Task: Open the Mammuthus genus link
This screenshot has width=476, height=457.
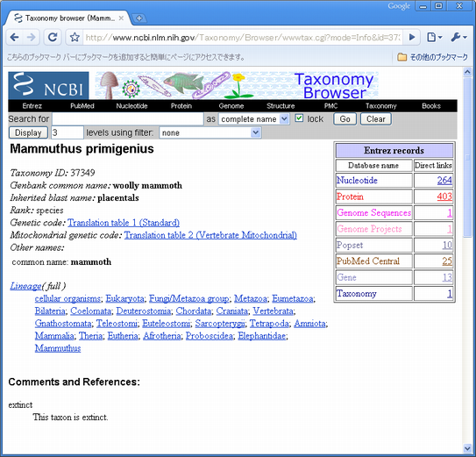Action: [x=58, y=348]
